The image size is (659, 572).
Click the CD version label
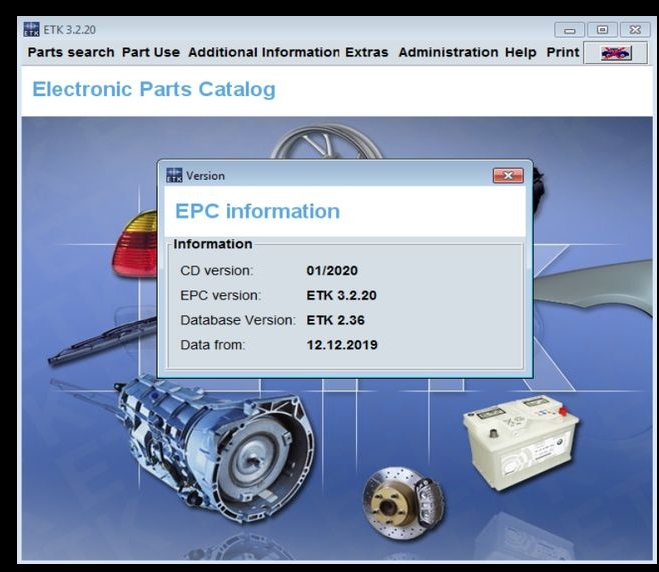216,271
